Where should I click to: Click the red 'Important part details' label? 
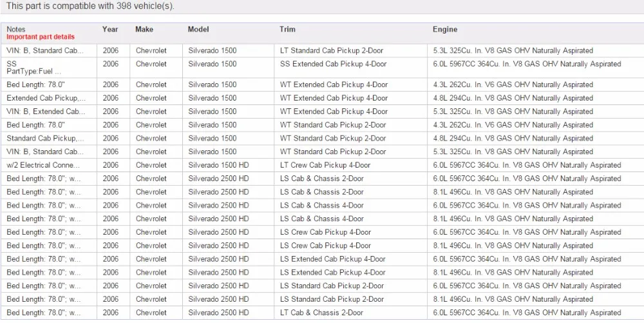pos(41,37)
